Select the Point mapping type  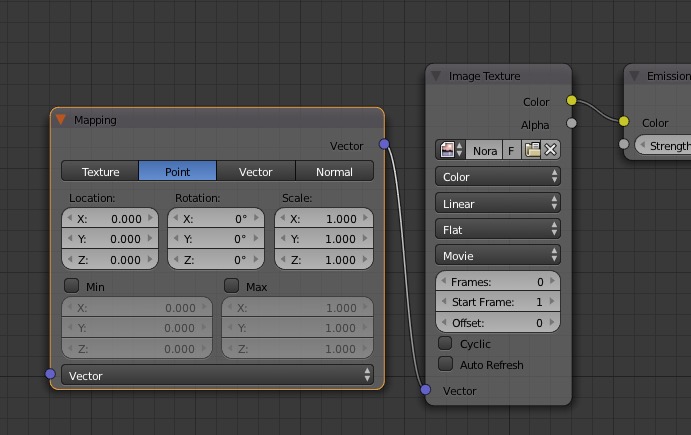coord(178,171)
